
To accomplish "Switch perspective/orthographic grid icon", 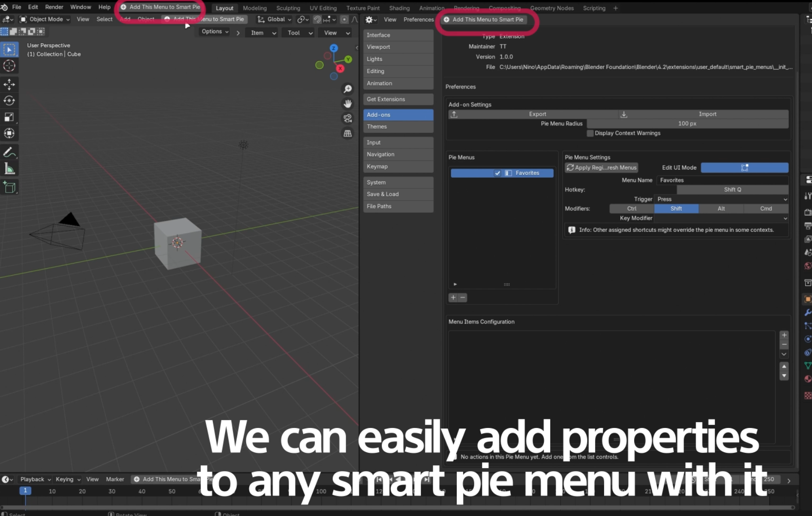I will click(348, 133).
